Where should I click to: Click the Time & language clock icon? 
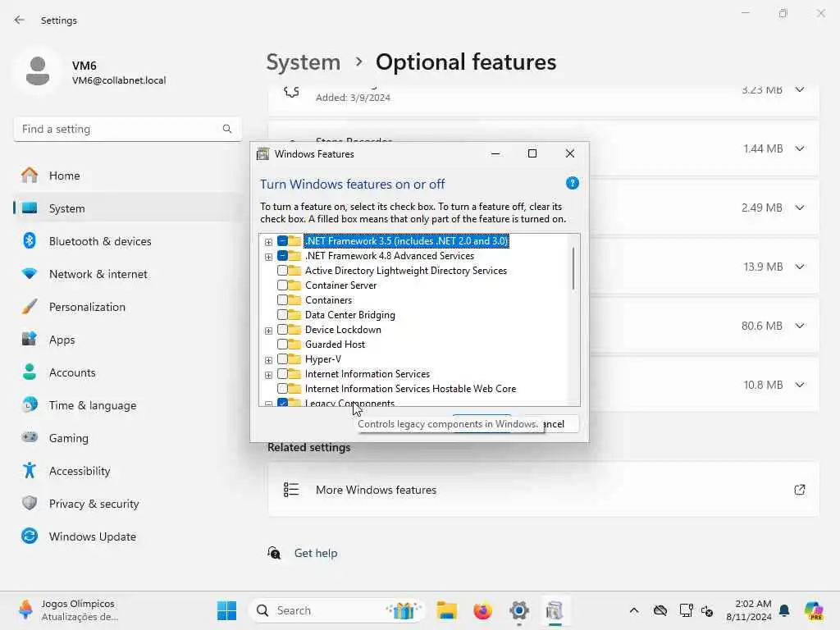pyautogui.click(x=30, y=404)
